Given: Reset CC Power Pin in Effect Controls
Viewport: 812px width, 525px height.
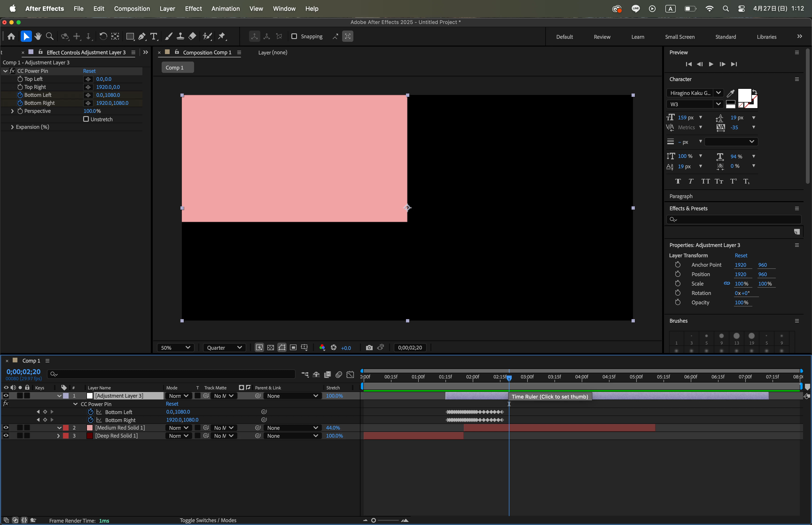Looking at the screenshot, I should (x=89, y=71).
